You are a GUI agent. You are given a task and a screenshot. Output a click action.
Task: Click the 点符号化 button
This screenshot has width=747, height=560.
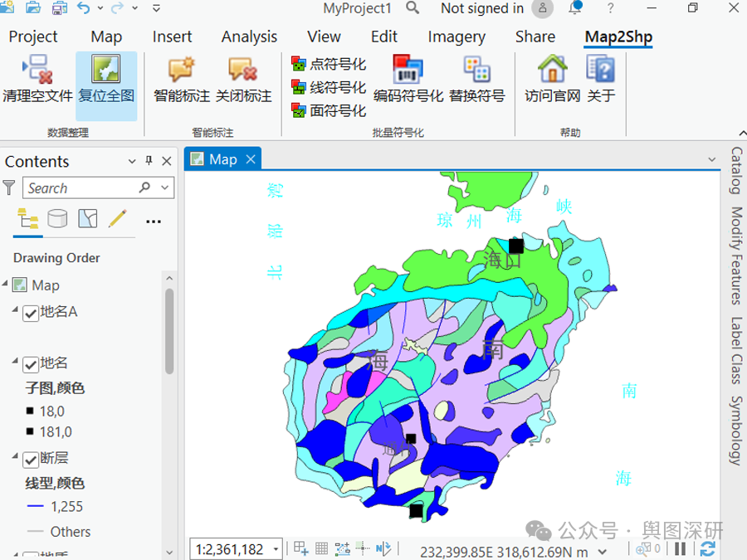click(328, 64)
